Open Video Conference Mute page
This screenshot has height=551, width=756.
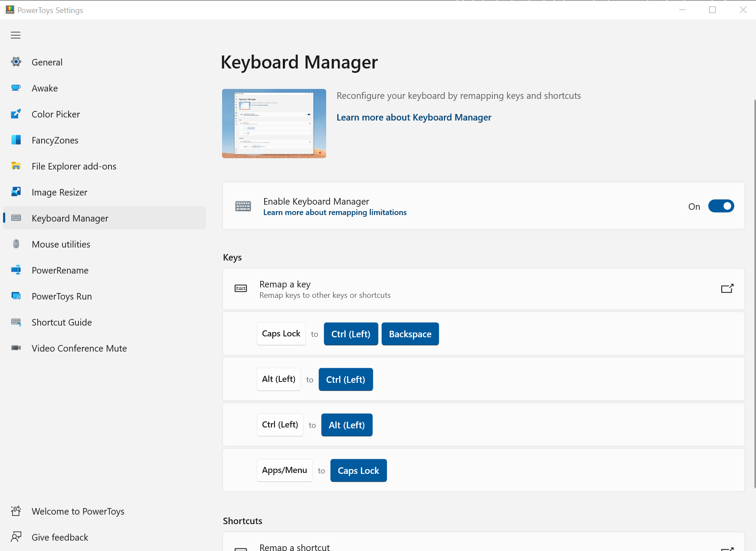pyautogui.click(x=105, y=348)
